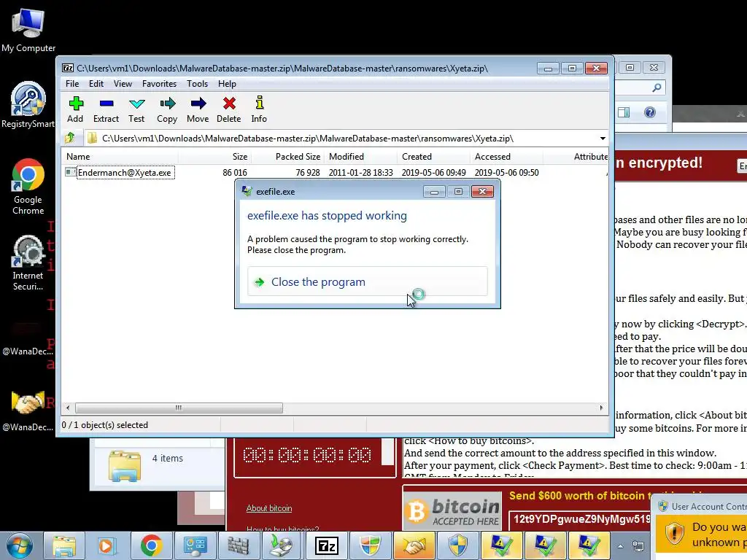Click the preview pane icon in Explorer window
This screenshot has height=560, width=747.
[x=624, y=112]
